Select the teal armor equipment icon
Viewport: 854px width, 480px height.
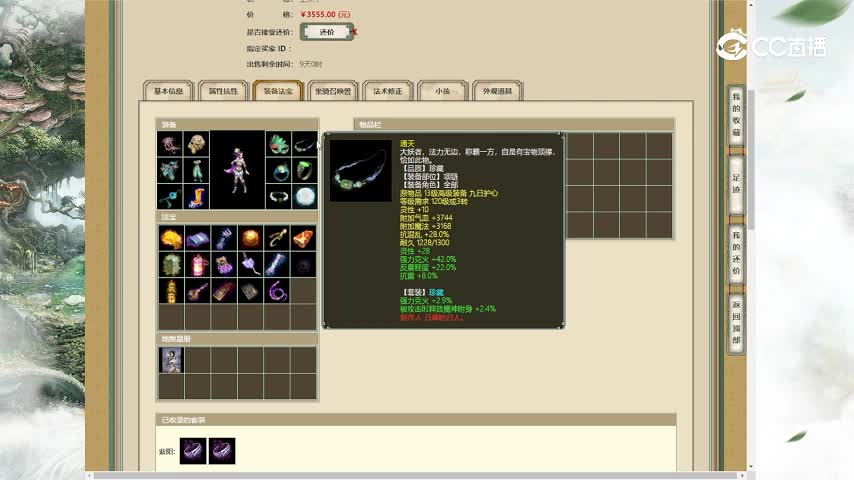tap(170, 171)
